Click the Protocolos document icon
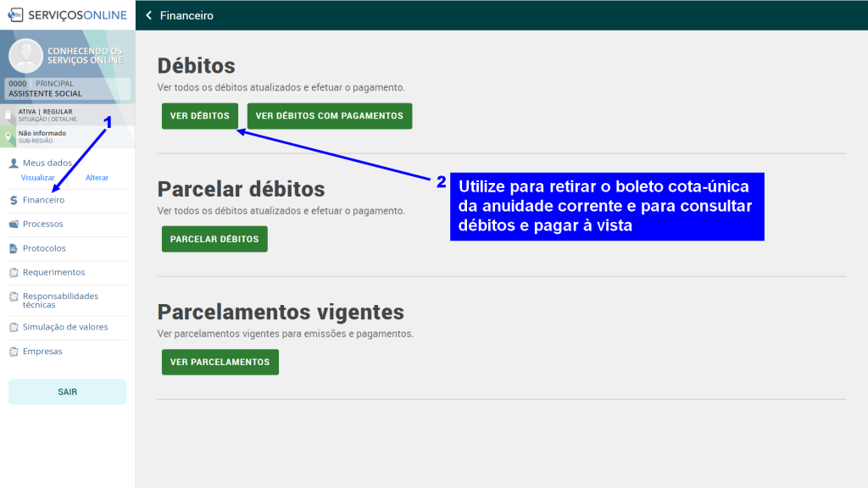 point(14,249)
